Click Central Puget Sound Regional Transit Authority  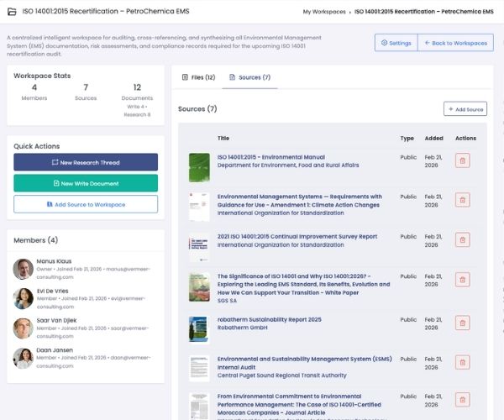pos(282,375)
